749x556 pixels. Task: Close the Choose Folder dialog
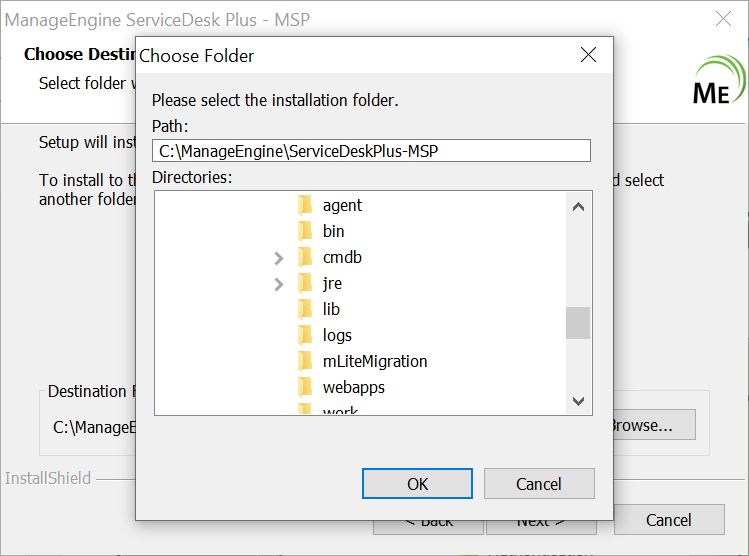pyautogui.click(x=589, y=55)
